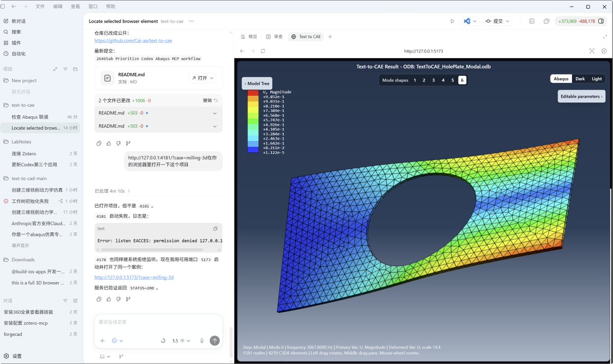Switch to the 审查 tab
This screenshot has width=613, height=364.
(x=274, y=37)
